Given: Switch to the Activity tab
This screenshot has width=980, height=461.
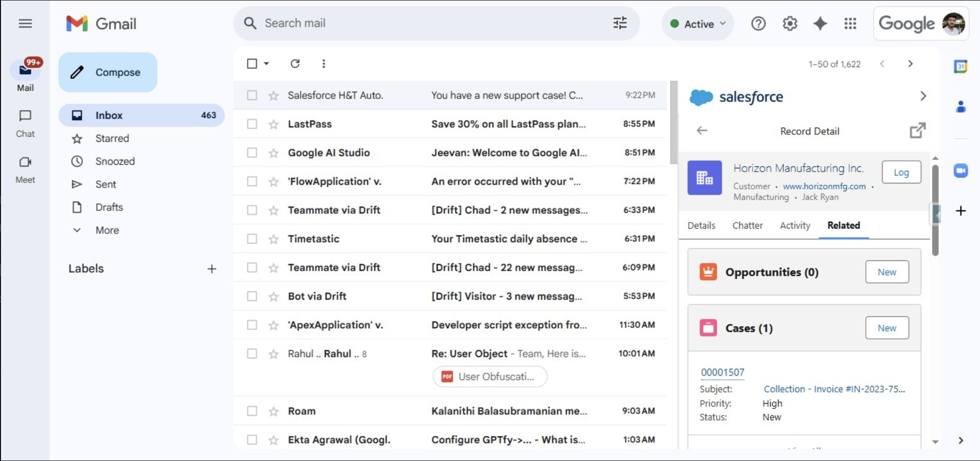Looking at the screenshot, I should click(x=795, y=225).
